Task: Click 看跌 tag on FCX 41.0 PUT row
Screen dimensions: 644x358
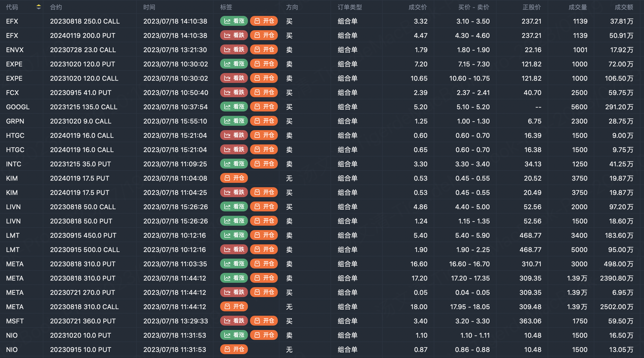Action: coord(234,93)
